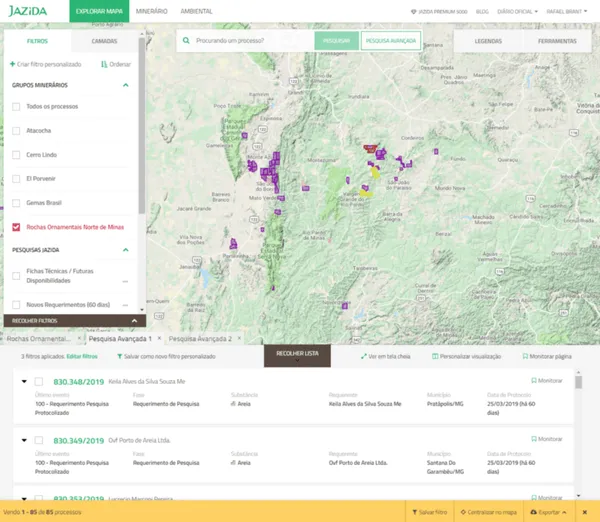Click the Pesquisa Avançada button

point(391,41)
